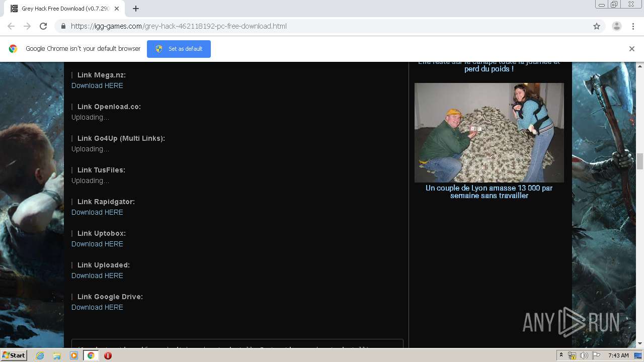644x362 pixels.
Task: Bookmark this page with the star icon
Action: 597,26
